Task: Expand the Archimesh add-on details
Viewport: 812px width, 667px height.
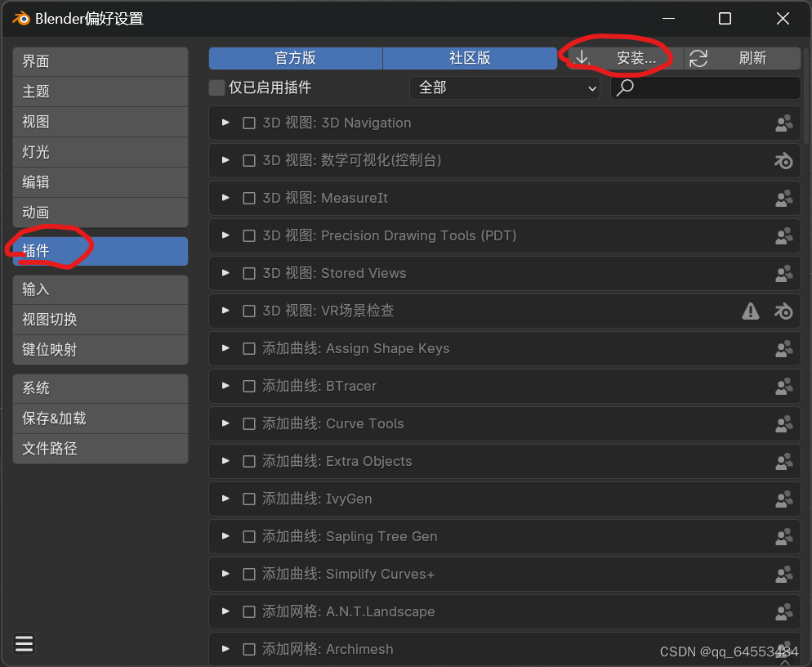Action: (225, 648)
